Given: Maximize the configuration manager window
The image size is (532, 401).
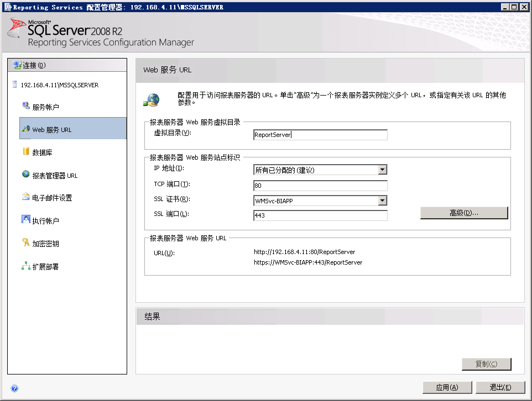Looking at the screenshot, I should [x=514, y=7].
